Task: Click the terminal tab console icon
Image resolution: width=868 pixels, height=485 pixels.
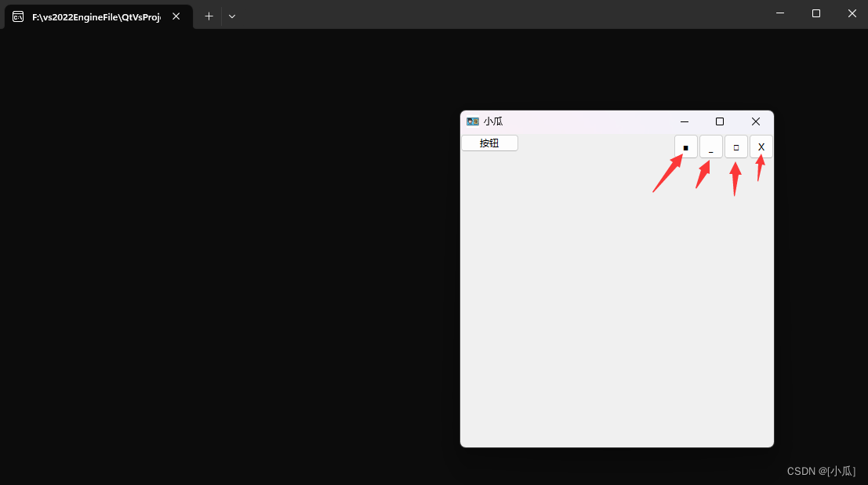Action: tap(18, 17)
